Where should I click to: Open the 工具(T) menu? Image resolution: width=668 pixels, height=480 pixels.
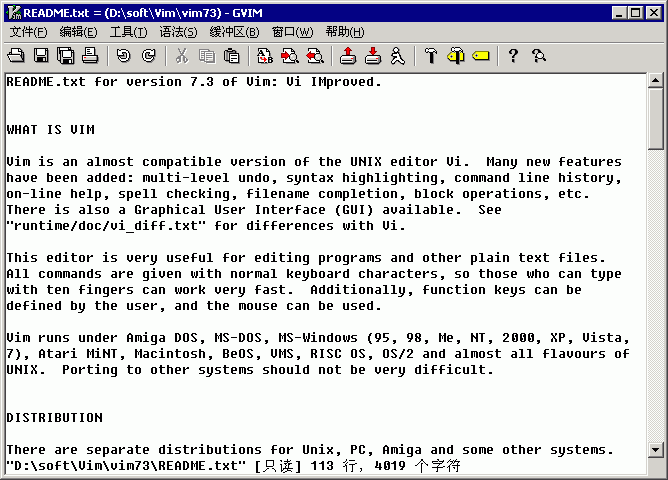click(128, 32)
